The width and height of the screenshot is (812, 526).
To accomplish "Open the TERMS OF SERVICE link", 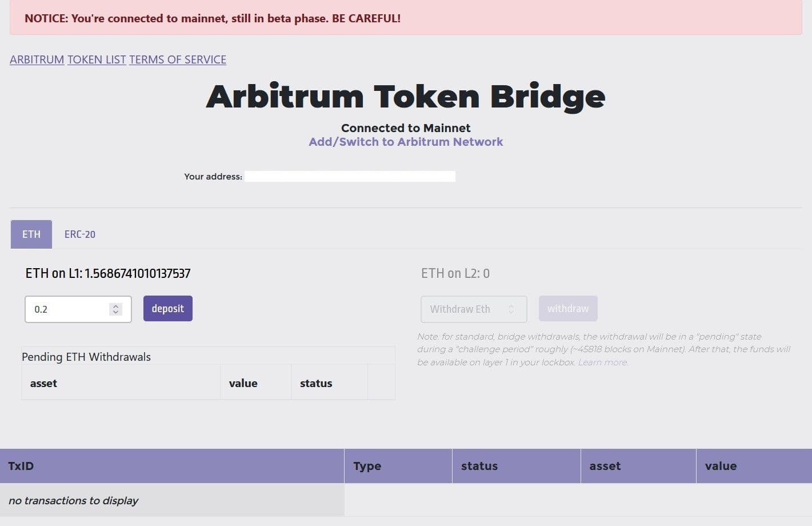I will coord(178,59).
